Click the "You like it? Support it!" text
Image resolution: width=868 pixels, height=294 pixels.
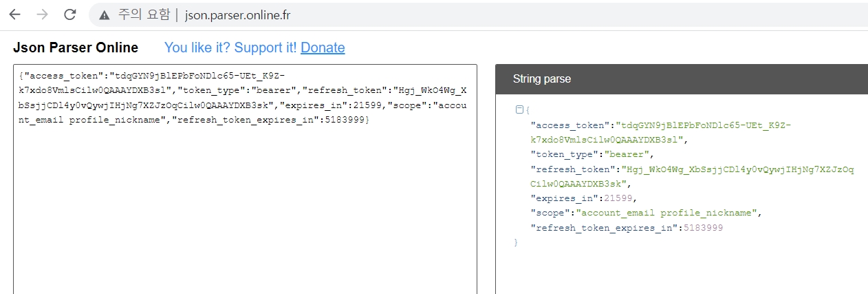tap(230, 48)
